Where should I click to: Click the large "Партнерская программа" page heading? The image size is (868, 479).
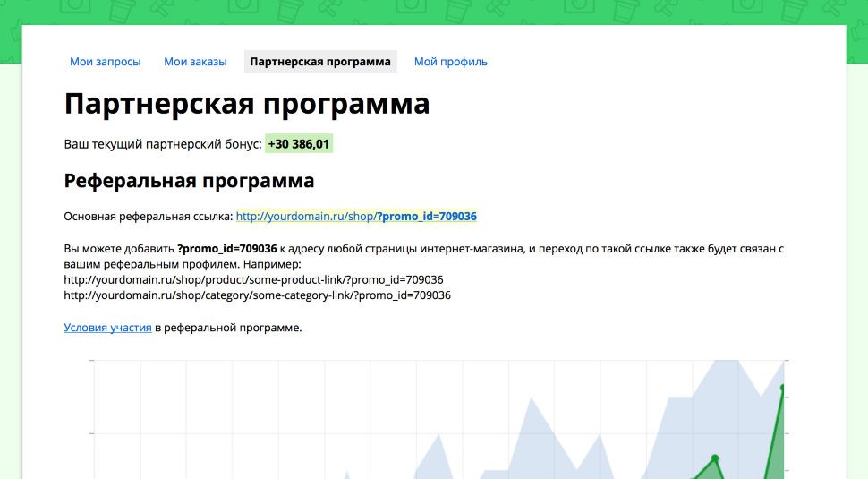coord(247,104)
